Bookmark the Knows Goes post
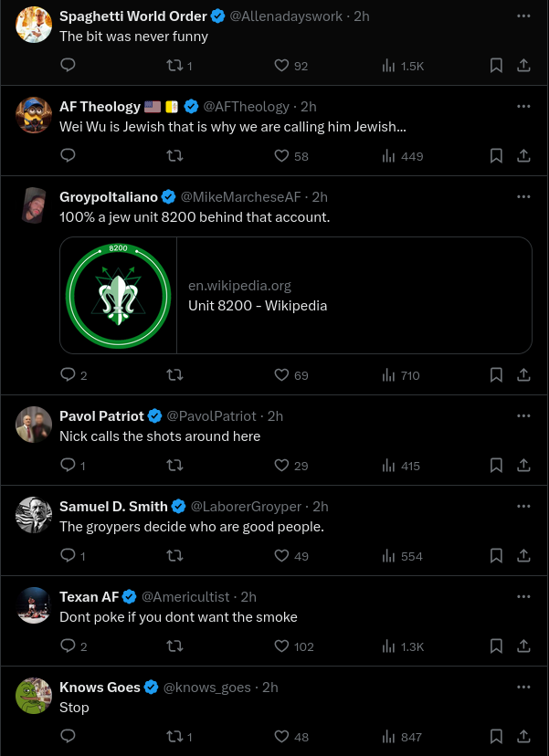 pos(496,736)
